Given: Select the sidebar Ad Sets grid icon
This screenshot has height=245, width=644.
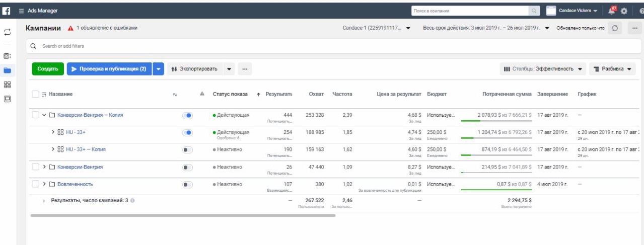Looking at the screenshot, I should pos(7,85).
